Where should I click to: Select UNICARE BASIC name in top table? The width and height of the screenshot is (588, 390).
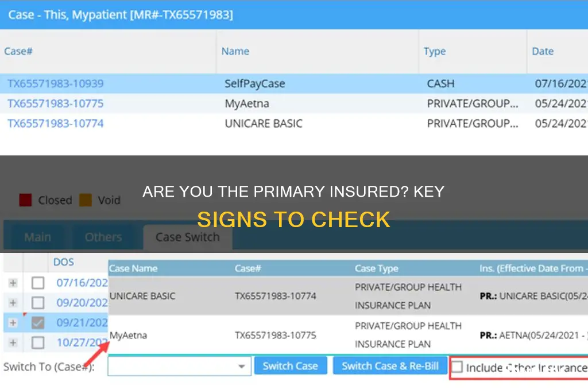tap(264, 124)
